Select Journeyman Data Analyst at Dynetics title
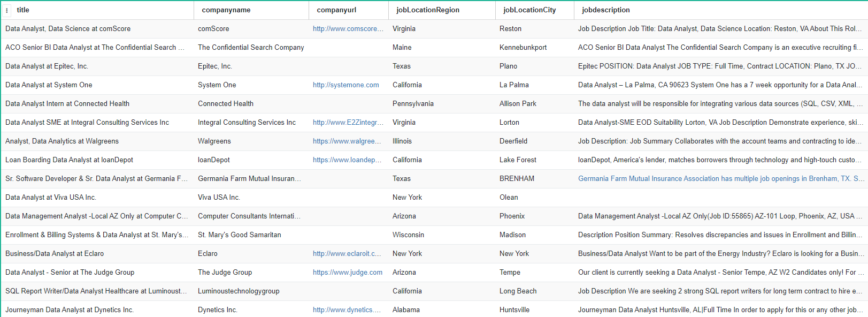Image resolution: width=868 pixels, height=317 pixels. point(70,310)
